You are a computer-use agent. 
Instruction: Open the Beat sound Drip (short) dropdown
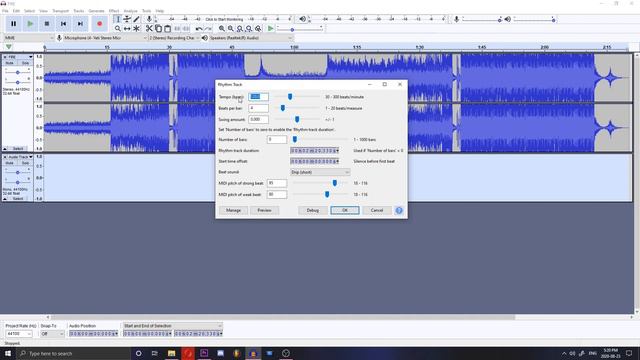[x=320, y=172]
